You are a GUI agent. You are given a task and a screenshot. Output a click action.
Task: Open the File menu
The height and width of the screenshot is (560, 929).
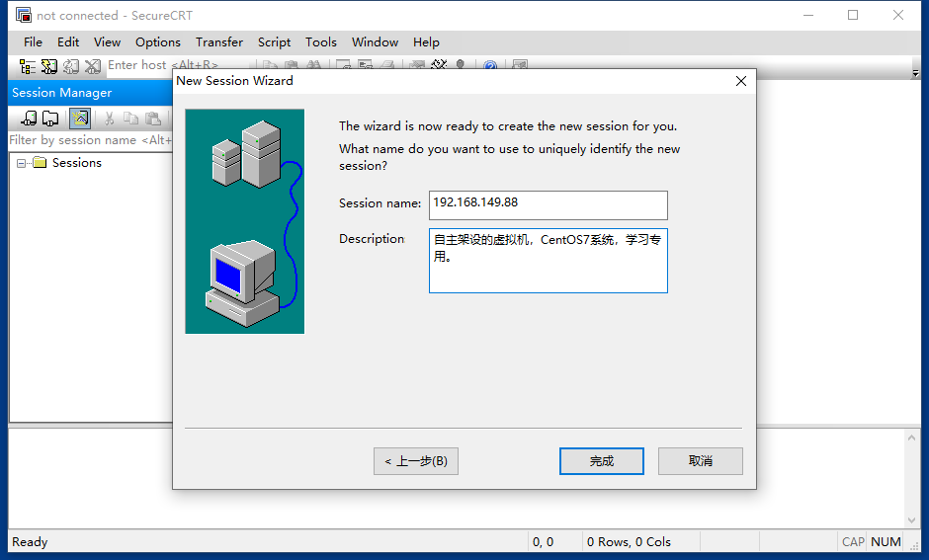(x=33, y=42)
